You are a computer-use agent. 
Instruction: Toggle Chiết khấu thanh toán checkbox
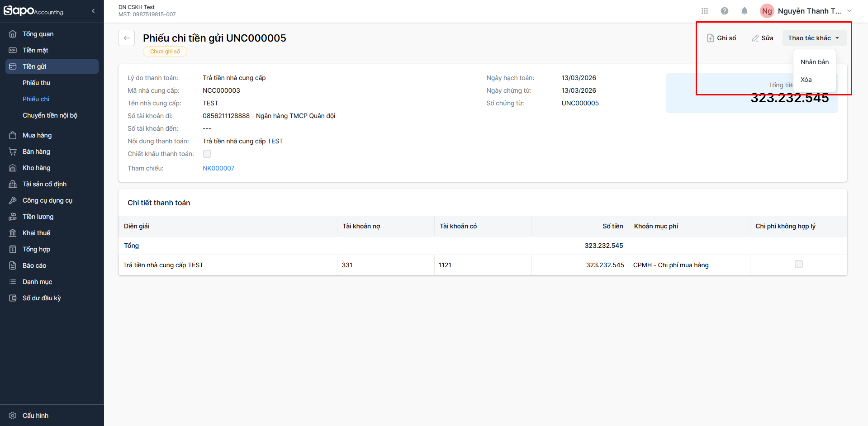pyautogui.click(x=207, y=154)
